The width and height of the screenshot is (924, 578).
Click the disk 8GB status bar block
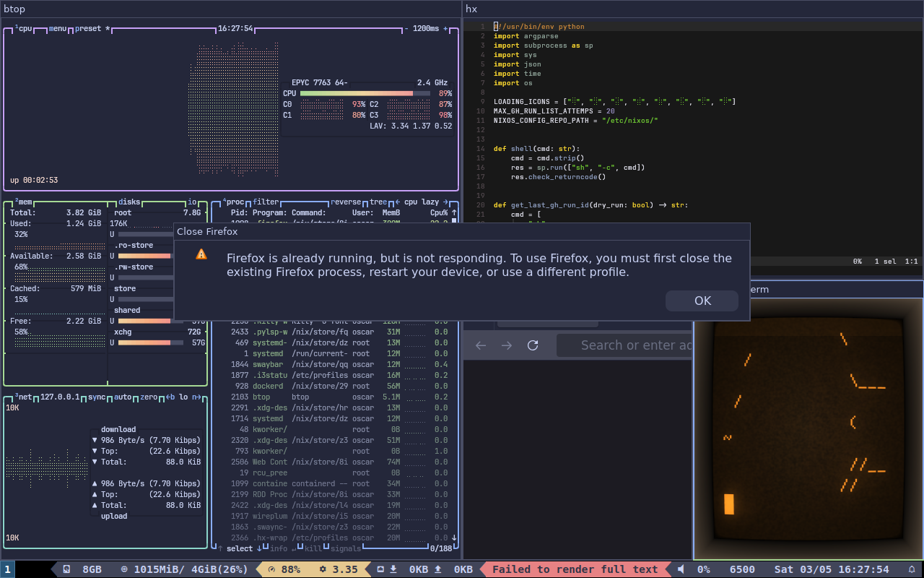82,569
